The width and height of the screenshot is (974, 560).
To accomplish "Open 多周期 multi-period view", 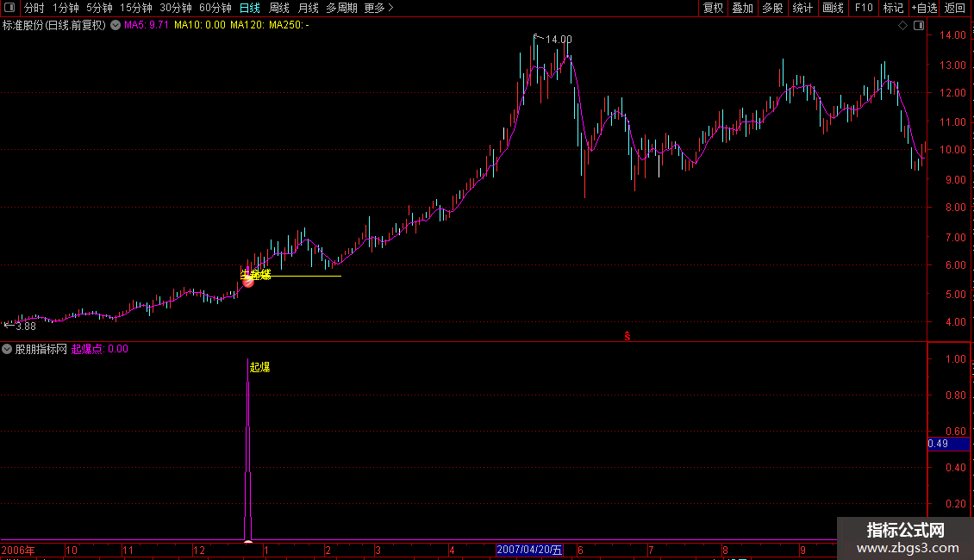I will tap(341, 8).
